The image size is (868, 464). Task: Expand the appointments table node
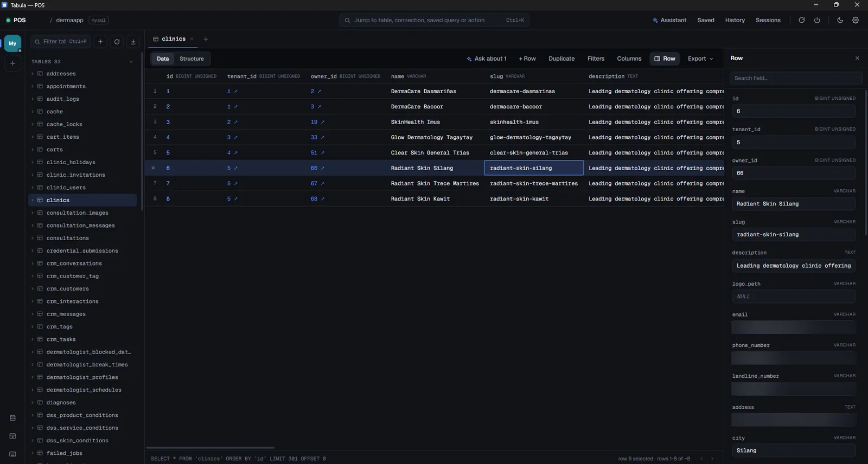(33, 86)
